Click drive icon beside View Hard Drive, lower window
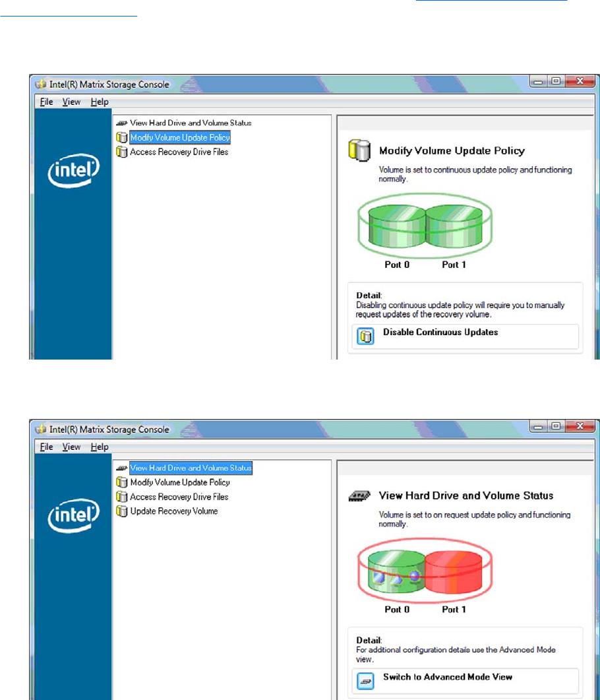 click(121, 468)
